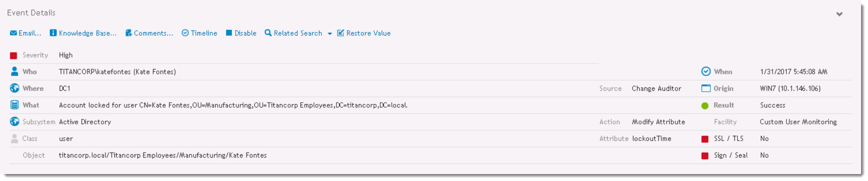Screen dimensions: 868x181
Task: Click the Who user icon
Action: tap(14, 71)
